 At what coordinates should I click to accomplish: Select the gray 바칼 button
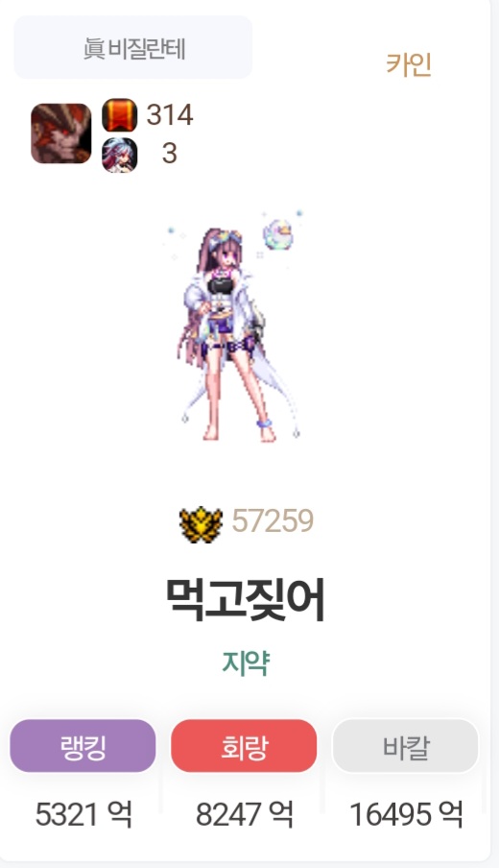click(x=406, y=746)
